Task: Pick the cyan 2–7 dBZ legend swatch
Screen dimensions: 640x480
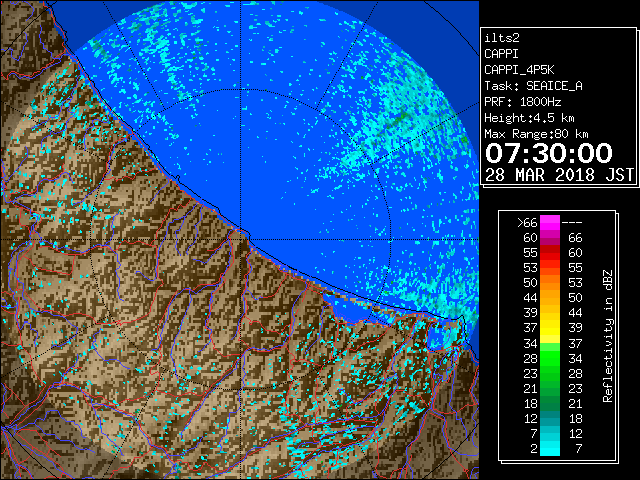Action: 550,448
